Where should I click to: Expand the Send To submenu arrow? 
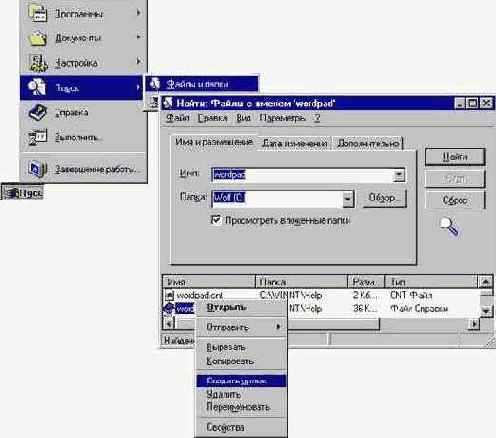pyautogui.click(x=278, y=327)
